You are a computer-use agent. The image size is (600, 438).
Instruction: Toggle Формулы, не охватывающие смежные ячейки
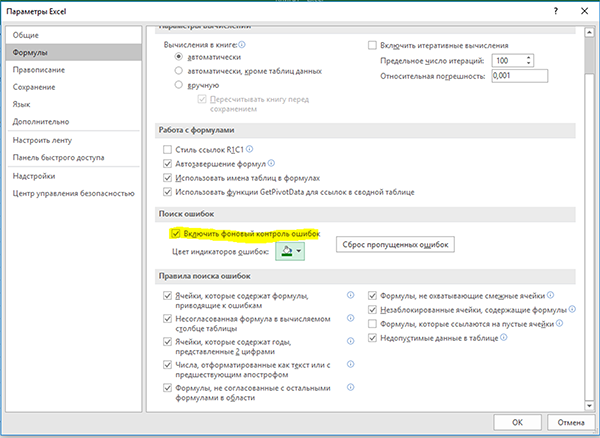point(372,296)
